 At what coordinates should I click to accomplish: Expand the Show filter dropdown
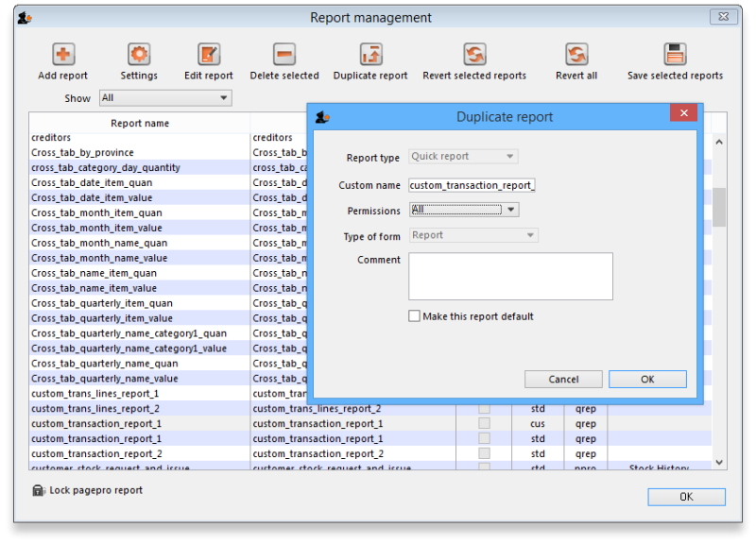(x=165, y=98)
